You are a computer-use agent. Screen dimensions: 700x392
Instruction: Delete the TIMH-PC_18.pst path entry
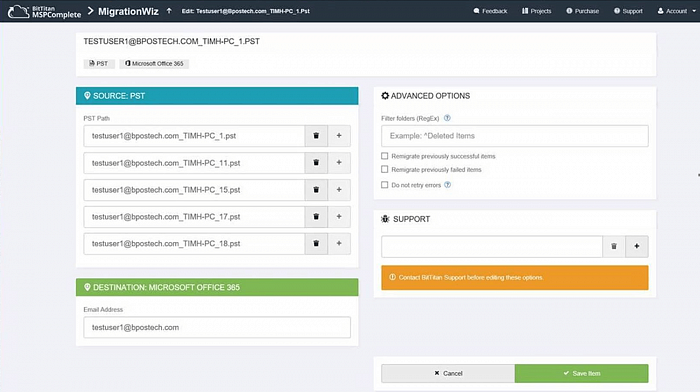pyautogui.click(x=316, y=243)
